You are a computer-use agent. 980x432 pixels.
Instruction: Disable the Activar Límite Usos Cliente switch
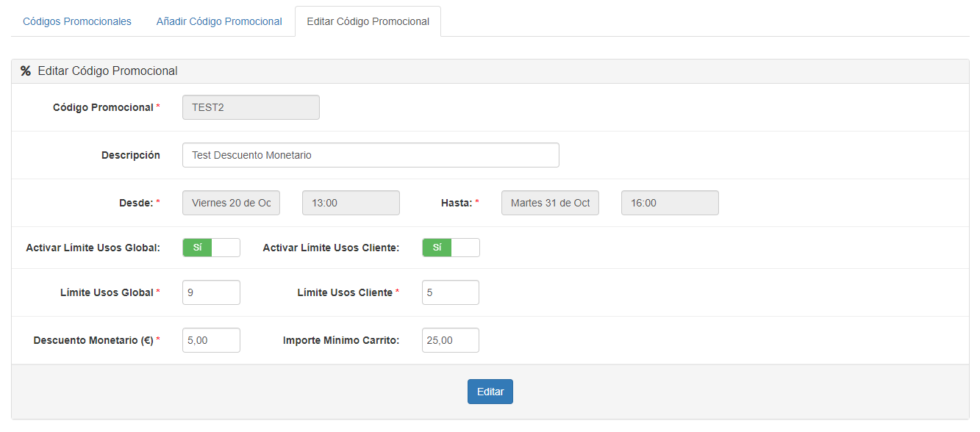(451, 248)
